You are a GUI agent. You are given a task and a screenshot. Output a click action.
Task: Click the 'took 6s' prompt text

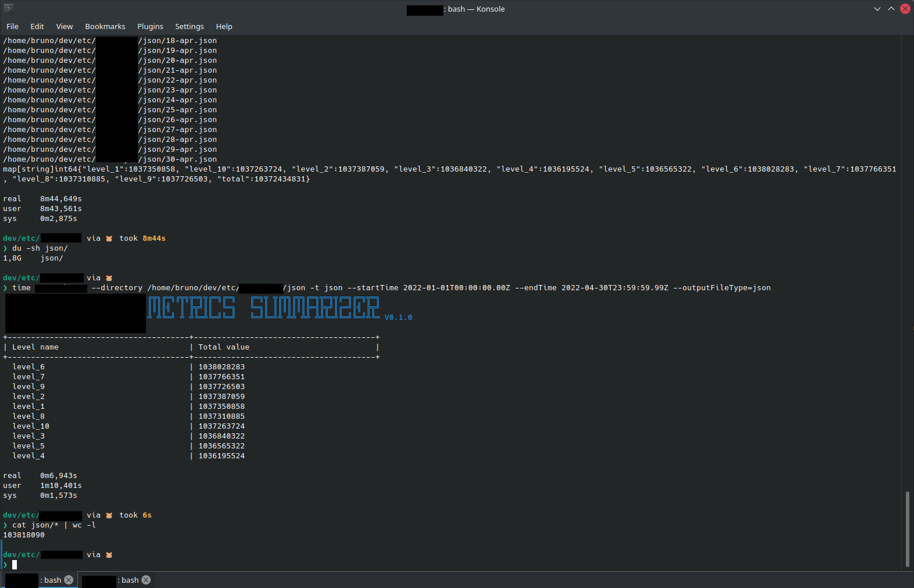click(x=136, y=515)
